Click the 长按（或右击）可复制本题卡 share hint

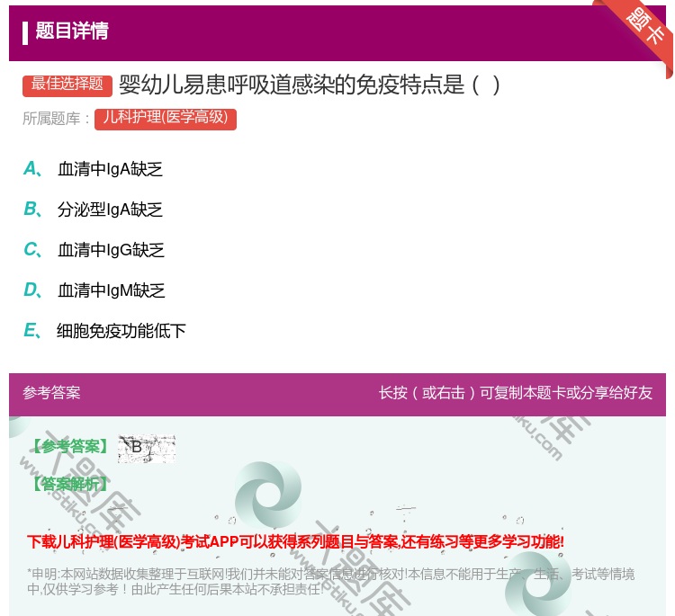tap(516, 393)
